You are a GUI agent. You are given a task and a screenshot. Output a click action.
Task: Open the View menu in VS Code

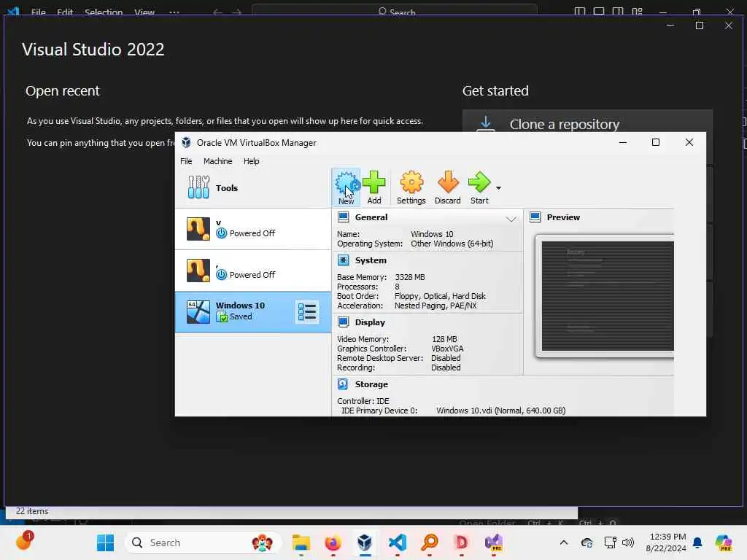pyautogui.click(x=144, y=12)
